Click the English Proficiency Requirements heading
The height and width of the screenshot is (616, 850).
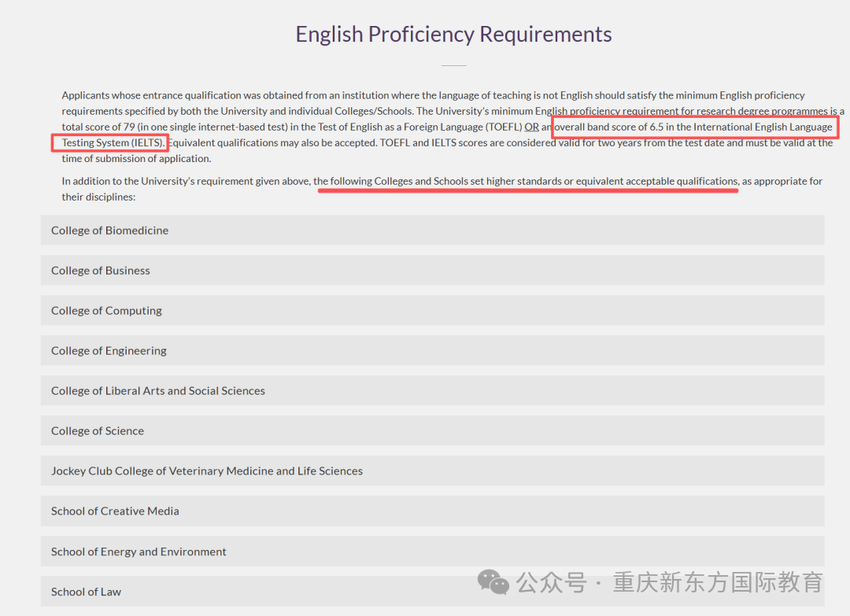(x=454, y=34)
